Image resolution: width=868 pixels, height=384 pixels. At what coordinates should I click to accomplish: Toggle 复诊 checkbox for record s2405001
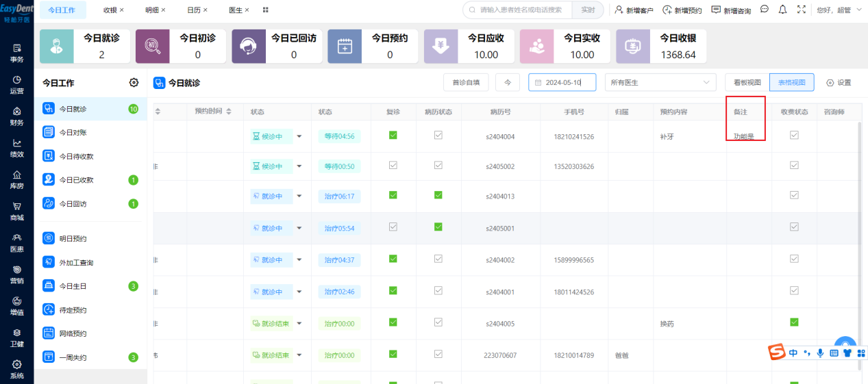(x=393, y=227)
